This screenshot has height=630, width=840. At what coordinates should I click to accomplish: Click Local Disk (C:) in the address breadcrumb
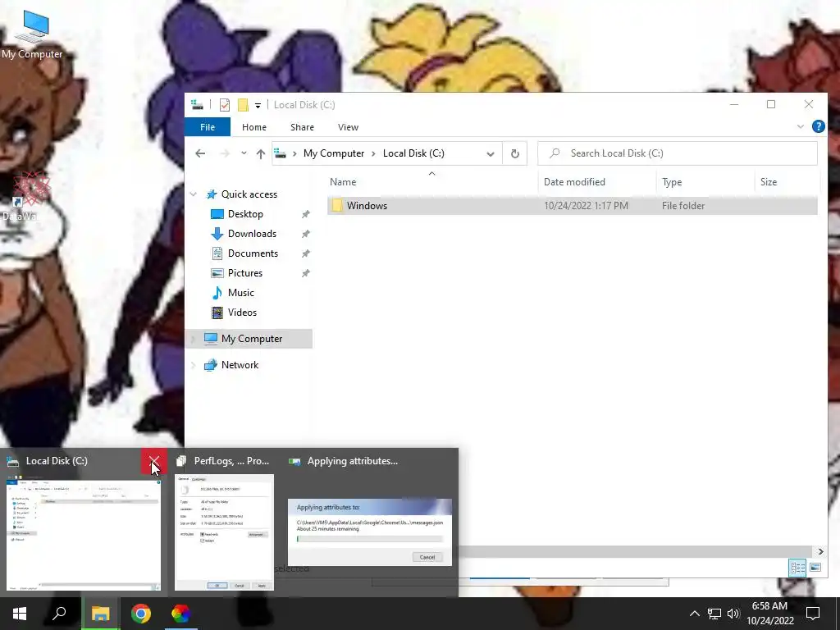click(x=413, y=153)
